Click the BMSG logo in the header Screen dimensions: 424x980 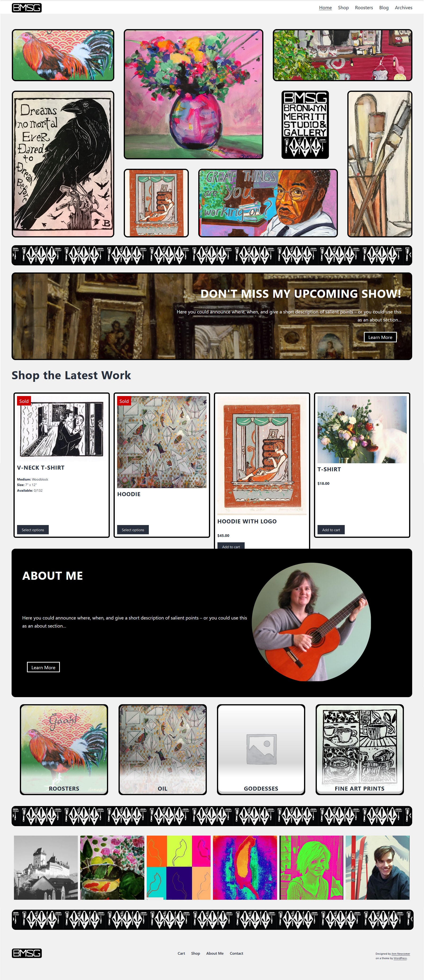(27, 8)
